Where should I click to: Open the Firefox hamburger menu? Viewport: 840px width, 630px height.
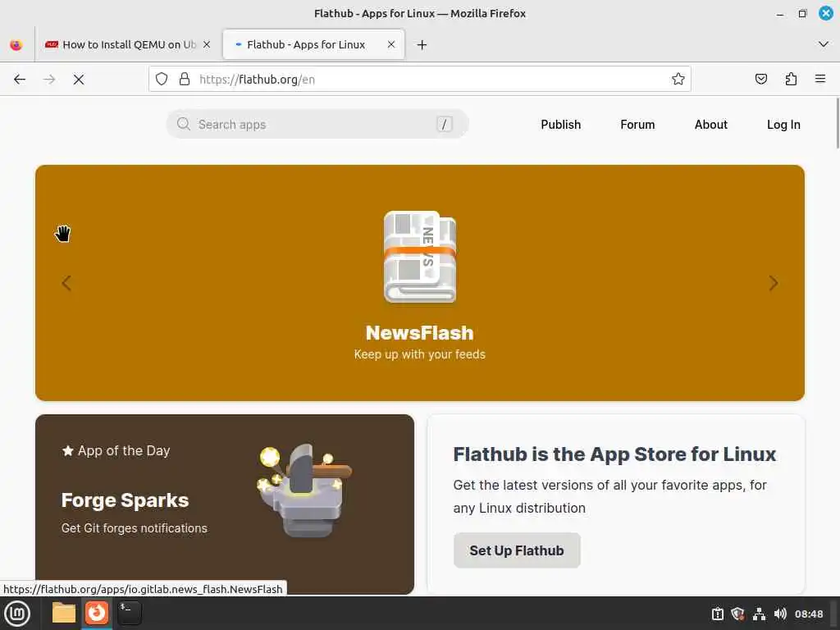coord(819,80)
